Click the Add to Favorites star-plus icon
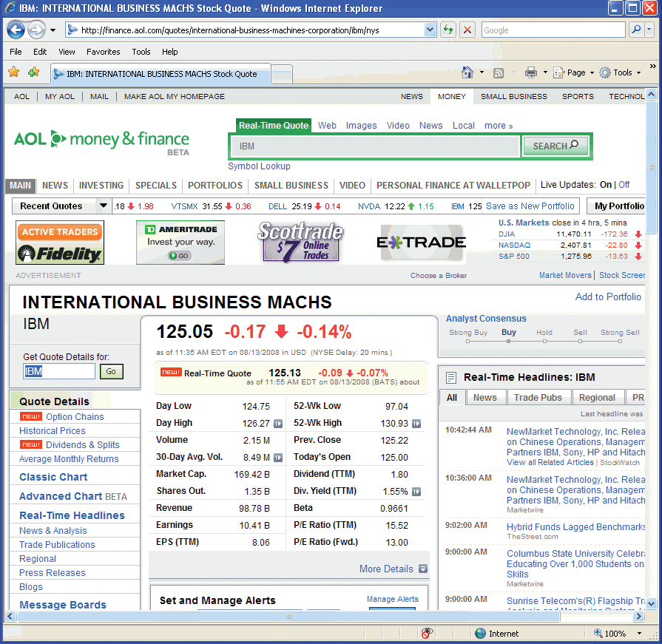This screenshot has width=662, height=644. click(33, 73)
